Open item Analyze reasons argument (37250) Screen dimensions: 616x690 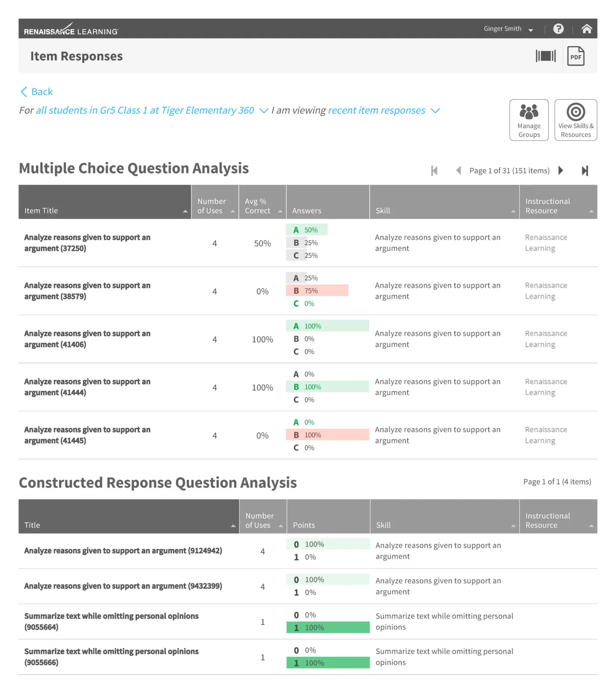point(87,243)
